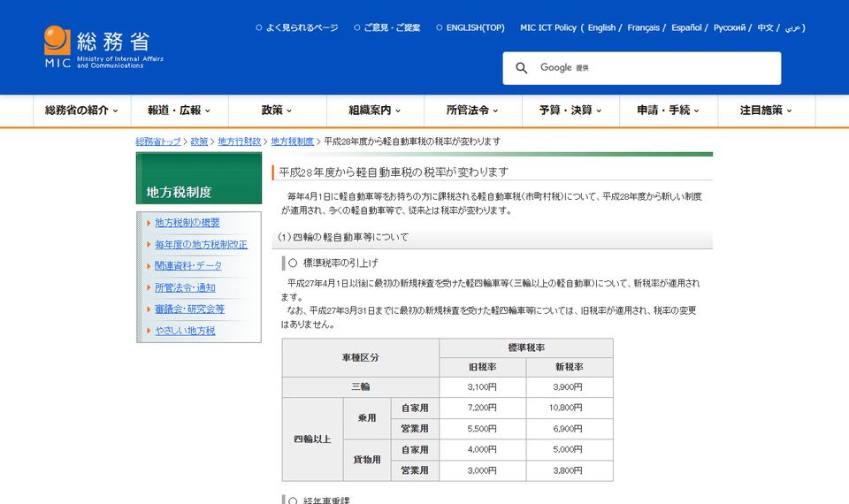The width and height of the screenshot is (849, 504).
Task: Go to 総務省トップ breadcrumb
Action: [158, 141]
